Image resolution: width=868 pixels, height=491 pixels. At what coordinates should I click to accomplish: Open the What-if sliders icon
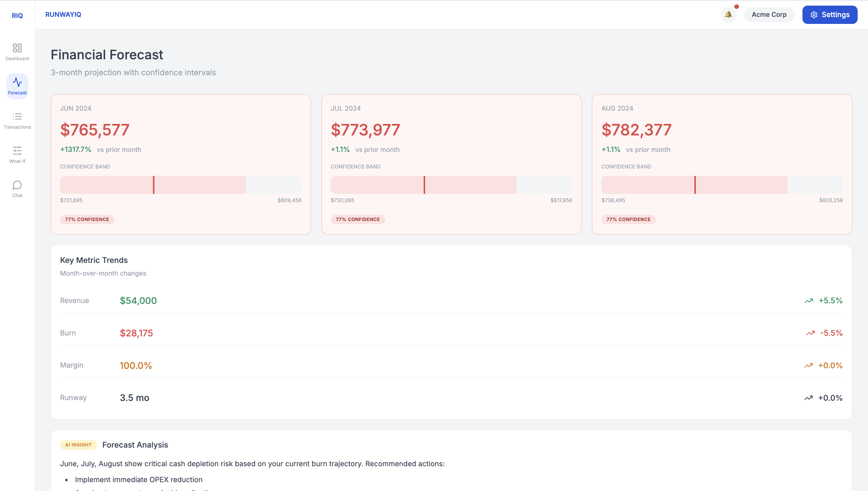(x=17, y=151)
